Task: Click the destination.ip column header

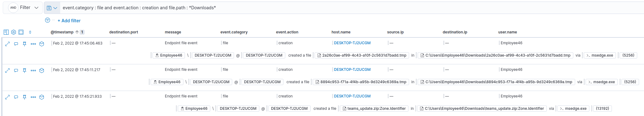Action: [x=455, y=32]
